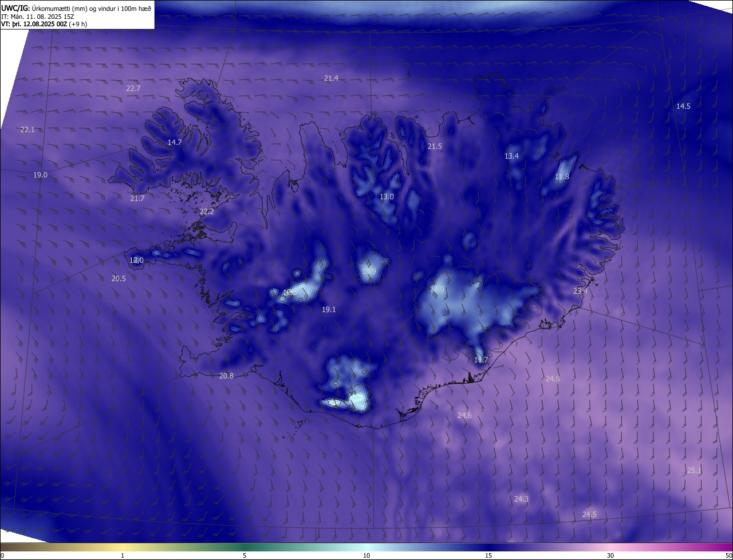Click the map value 20.8
This screenshot has width=733, height=560.
click(x=226, y=376)
